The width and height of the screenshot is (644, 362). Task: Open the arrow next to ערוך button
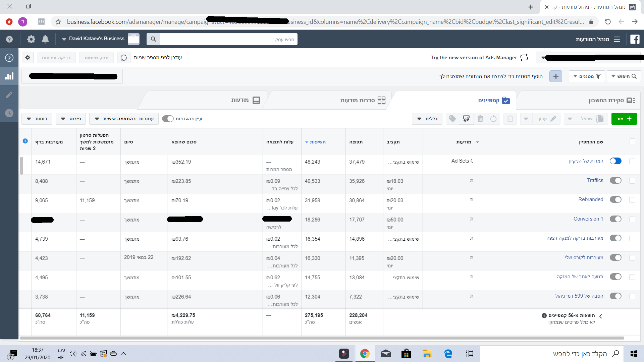point(526,119)
